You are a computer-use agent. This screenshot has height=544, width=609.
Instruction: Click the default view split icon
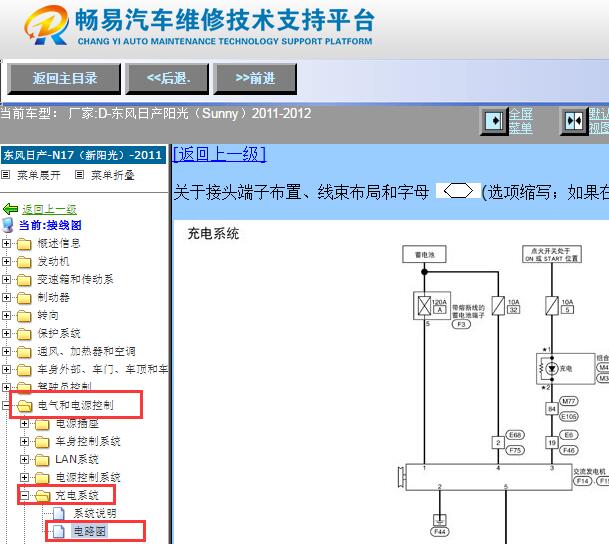point(574,121)
